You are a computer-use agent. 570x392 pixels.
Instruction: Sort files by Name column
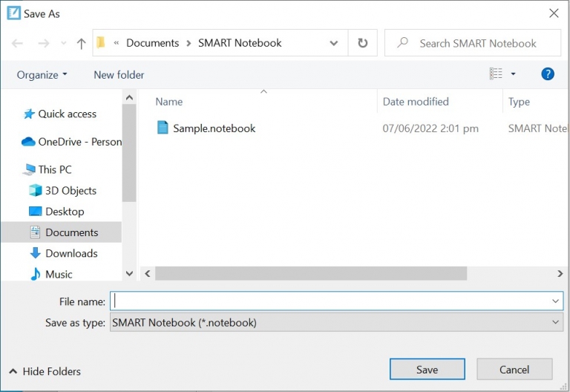168,102
